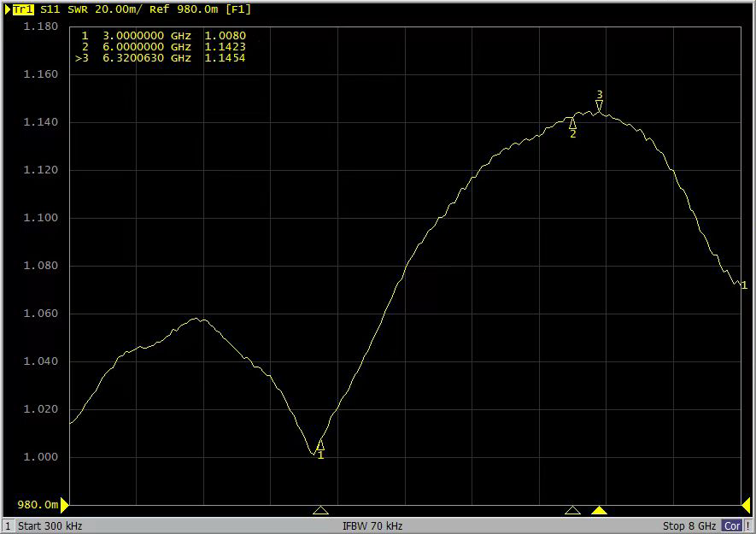
Task: Select channel 1 indicator in status bar
Action: [8, 526]
